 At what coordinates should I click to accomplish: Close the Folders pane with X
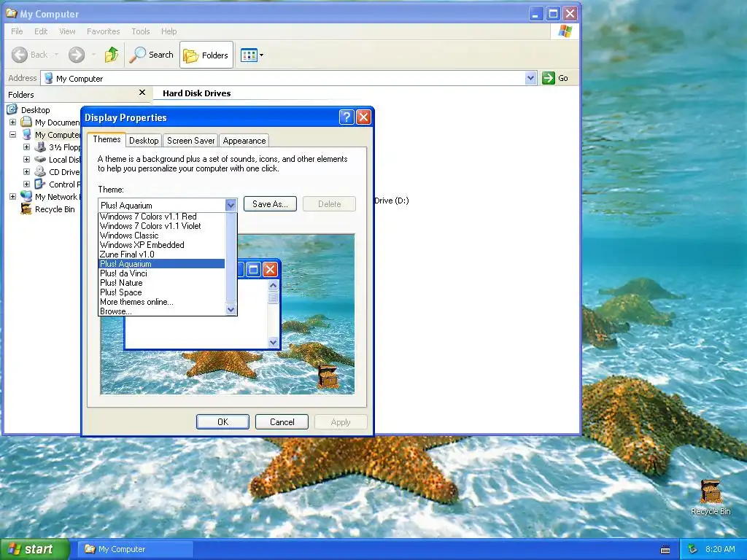142,93
